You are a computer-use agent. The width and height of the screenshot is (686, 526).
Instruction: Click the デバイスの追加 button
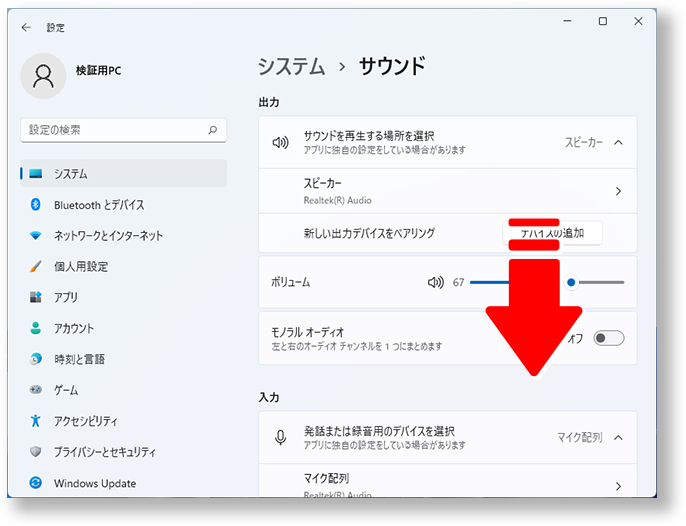[552, 233]
